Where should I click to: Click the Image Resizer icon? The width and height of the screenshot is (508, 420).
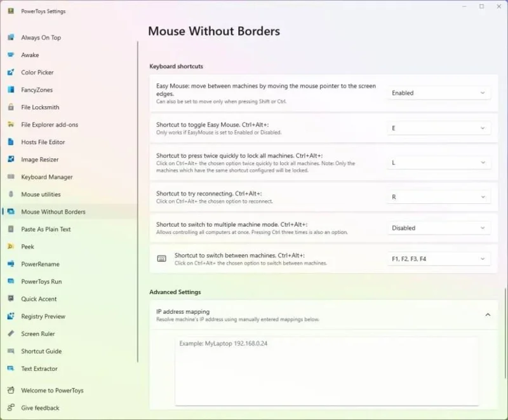click(x=11, y=159)
